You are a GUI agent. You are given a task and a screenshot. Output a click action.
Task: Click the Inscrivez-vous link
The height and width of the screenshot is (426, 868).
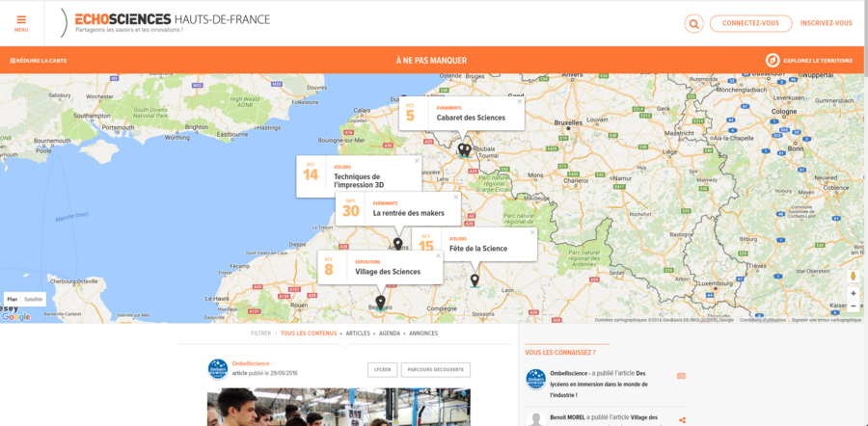[x=826, y=24]
